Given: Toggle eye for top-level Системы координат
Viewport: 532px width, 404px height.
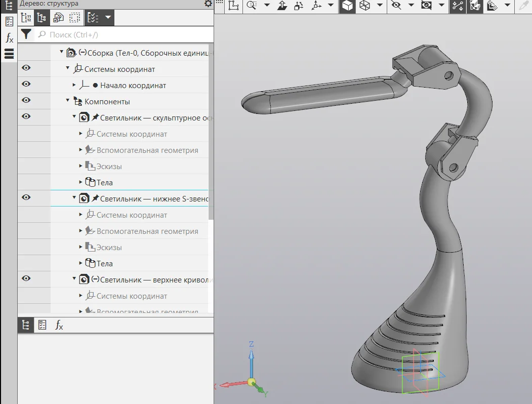Looking at the screenshot, I should 26,68.
